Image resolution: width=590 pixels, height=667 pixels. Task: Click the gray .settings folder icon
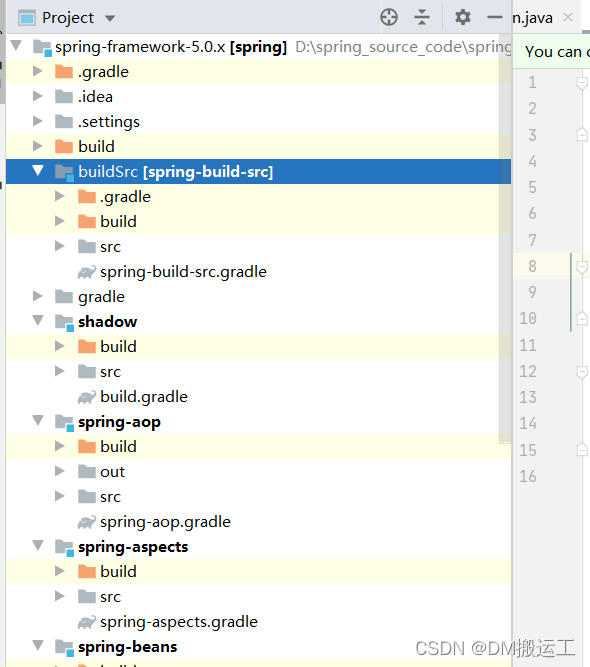point(64,122)
